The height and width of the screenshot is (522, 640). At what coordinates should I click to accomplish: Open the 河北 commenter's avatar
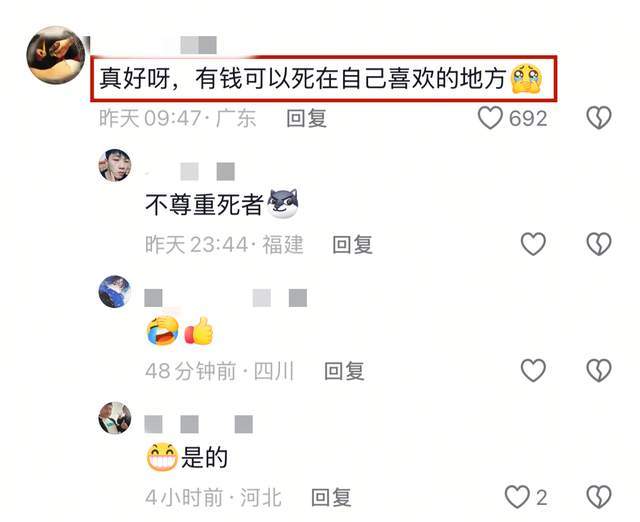pos(115,418)
